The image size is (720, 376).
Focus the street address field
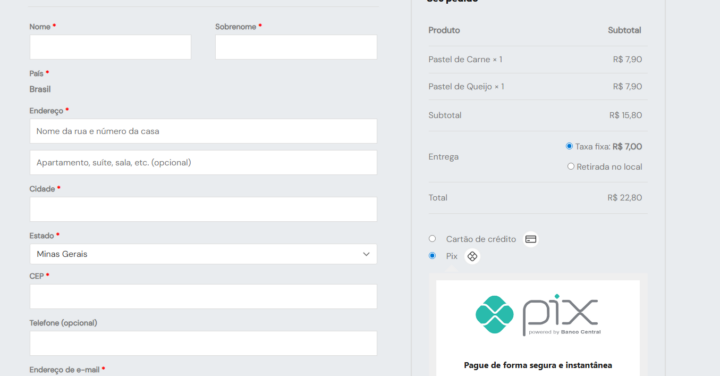[x=203, y=131]
